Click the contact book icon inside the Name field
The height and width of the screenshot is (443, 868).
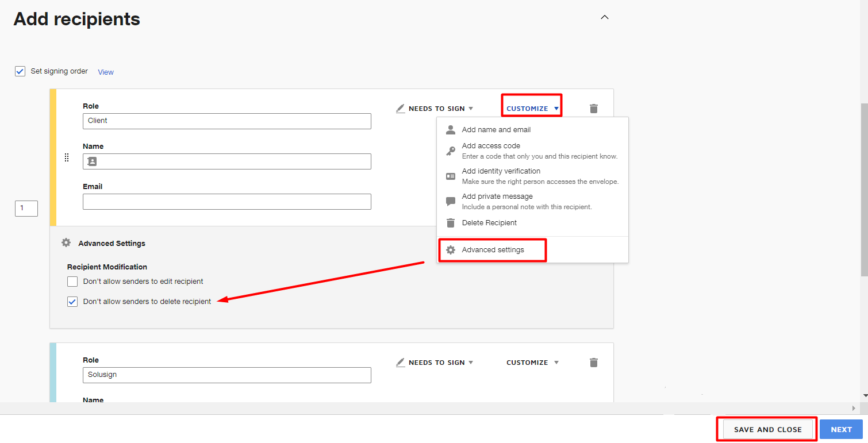coord(92,161)
